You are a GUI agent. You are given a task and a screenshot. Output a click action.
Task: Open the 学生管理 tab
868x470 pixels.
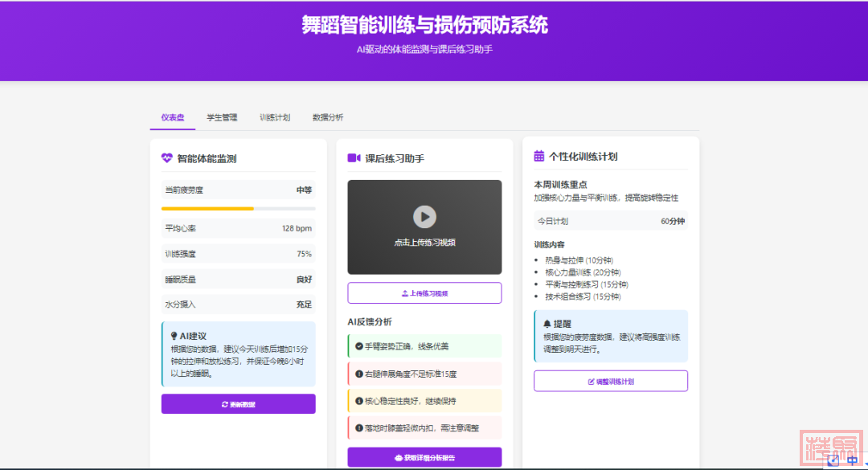(x=222, y=117)
